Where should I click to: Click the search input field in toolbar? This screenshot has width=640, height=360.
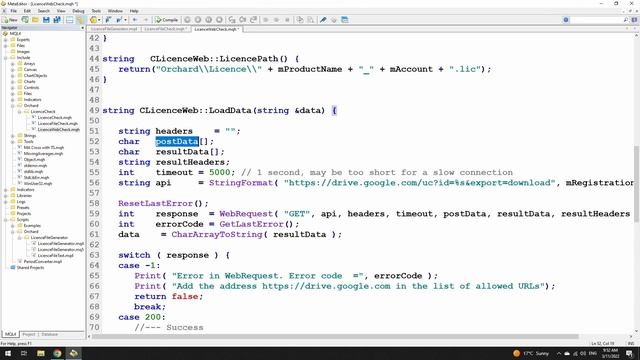click(x=596, y=20)
